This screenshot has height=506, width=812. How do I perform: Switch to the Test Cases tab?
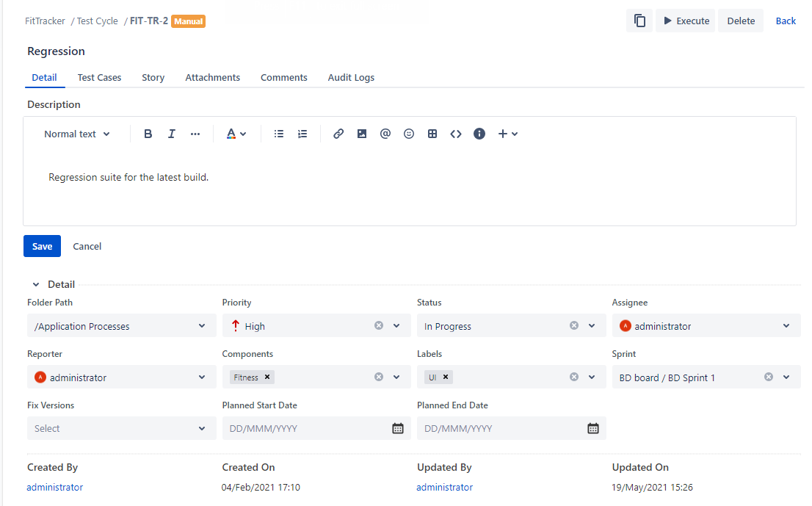98,77
